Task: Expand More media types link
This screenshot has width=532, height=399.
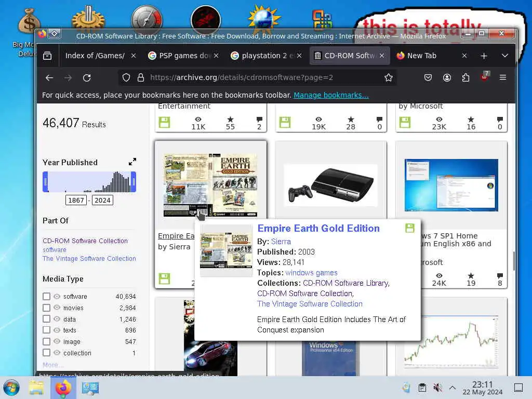Action: (x=52, y=365)
